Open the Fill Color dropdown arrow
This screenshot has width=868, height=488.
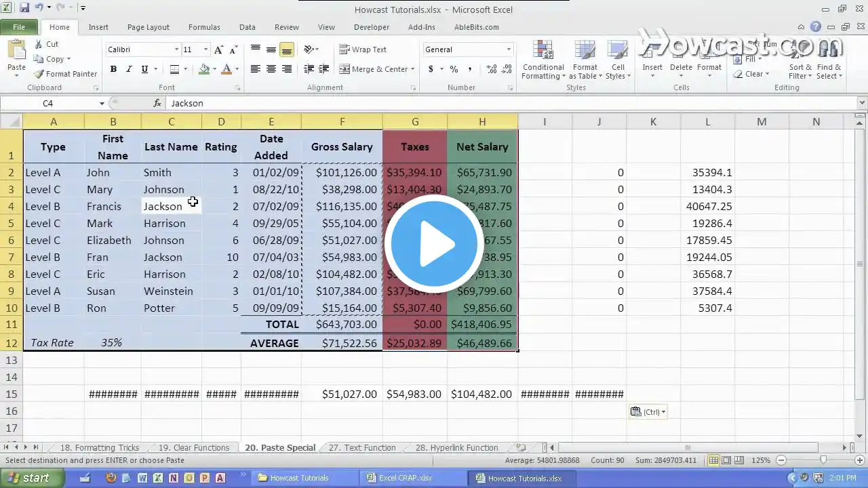click(x=214, y=69)
